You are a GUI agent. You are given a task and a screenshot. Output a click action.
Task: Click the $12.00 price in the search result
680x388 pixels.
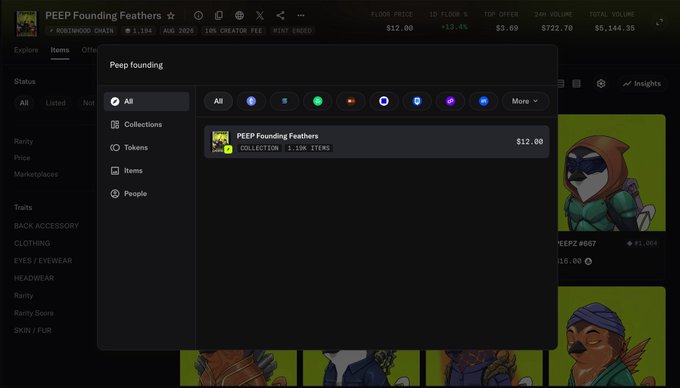point(530,142)
